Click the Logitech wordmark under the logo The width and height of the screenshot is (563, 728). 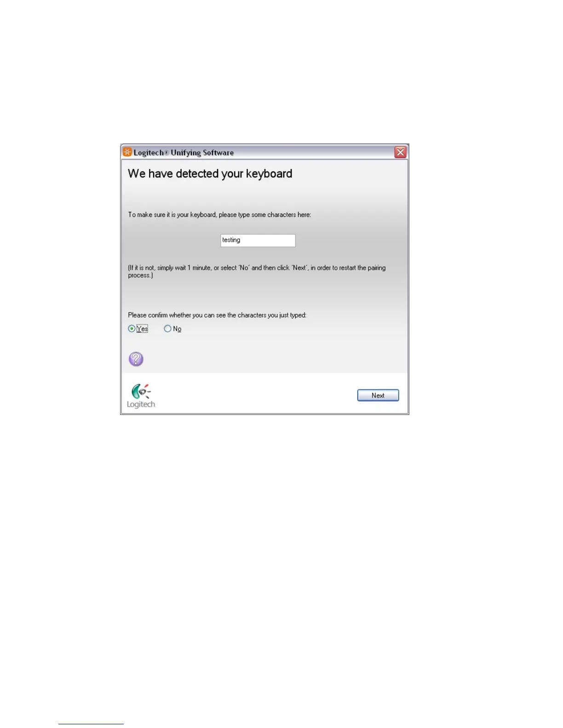(141, 404)
